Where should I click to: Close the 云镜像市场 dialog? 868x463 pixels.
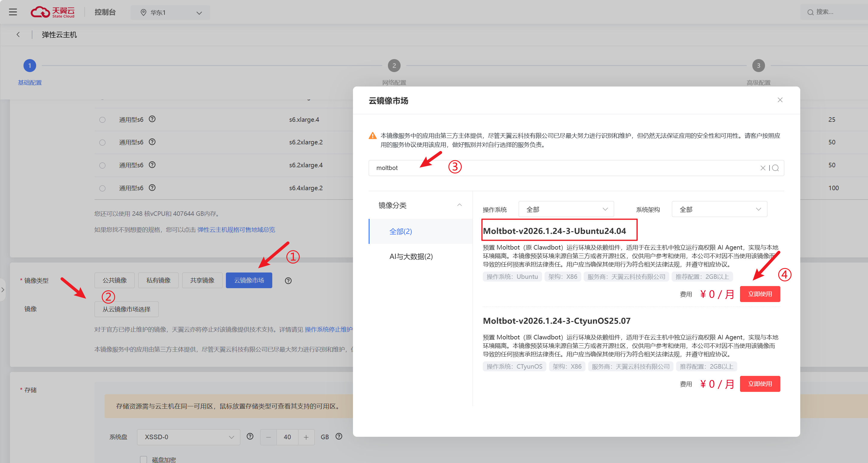[780, 100]
